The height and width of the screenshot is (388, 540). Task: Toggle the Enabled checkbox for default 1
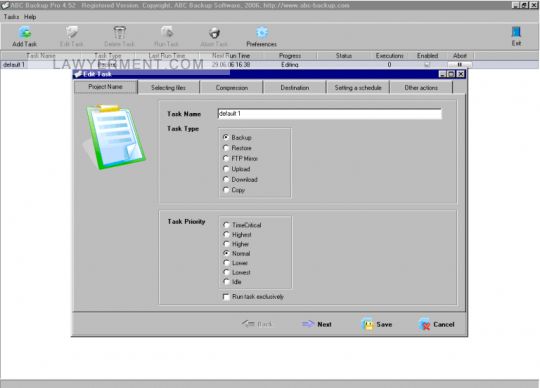(427, 65)
